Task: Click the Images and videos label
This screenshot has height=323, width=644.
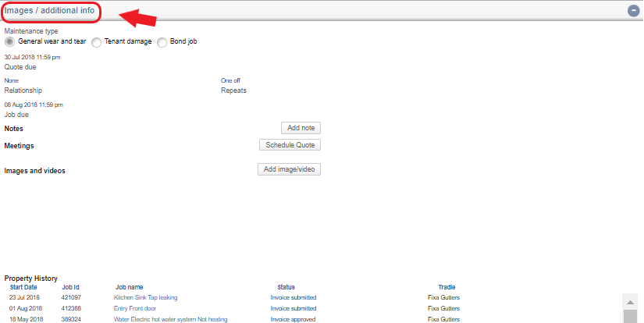Action: [x=34, y=171]
